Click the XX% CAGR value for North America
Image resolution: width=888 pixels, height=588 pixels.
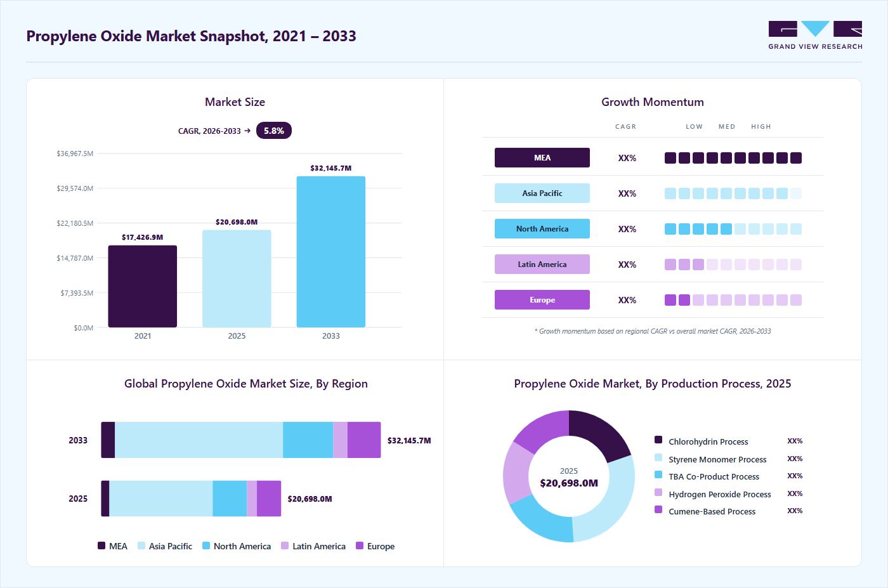click(x=627, y=229)
